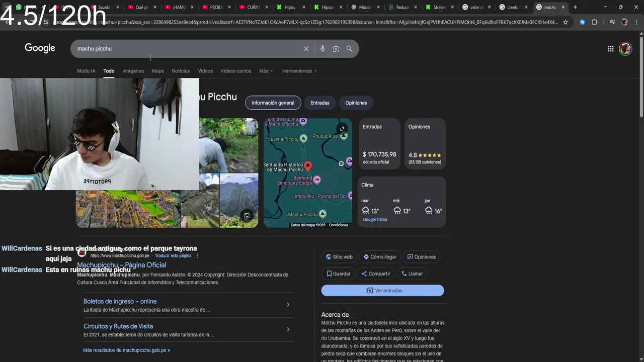Viewport: 644px width, 362px height.
Task: Select the Opiniones chip near title
Action: click(x=356, y=103)
